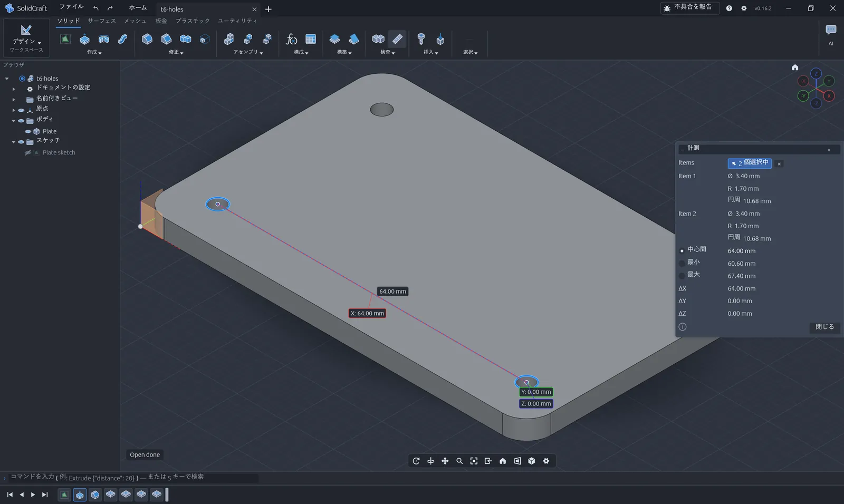Click the pan icon in navigation bar
The image size is (844, 504).
(x=445, y=461)
